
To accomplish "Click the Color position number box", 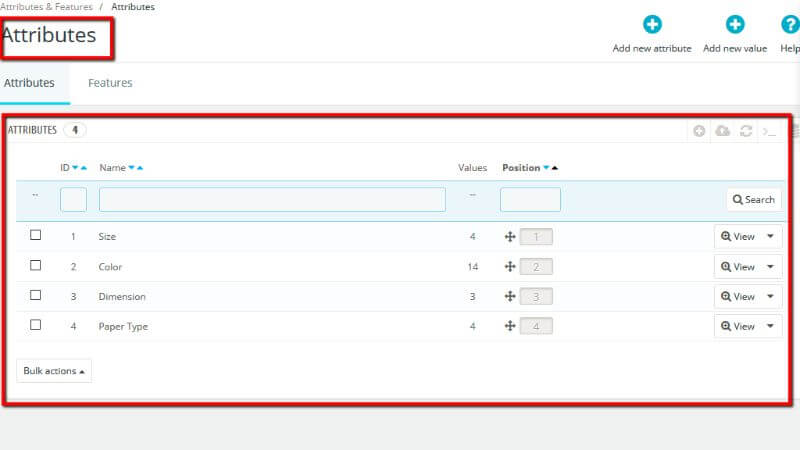I will click(x=536, y=266).
